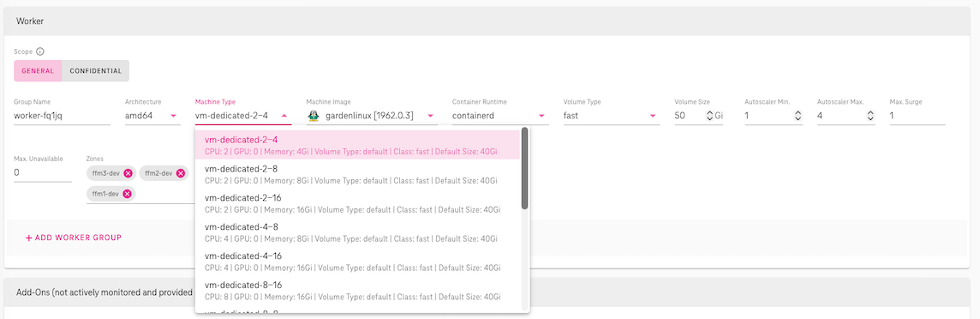The width and height of the screenshot is (980, 319).
Task: Click the Autoscaler Max. value 4
Action: (820, 116)
